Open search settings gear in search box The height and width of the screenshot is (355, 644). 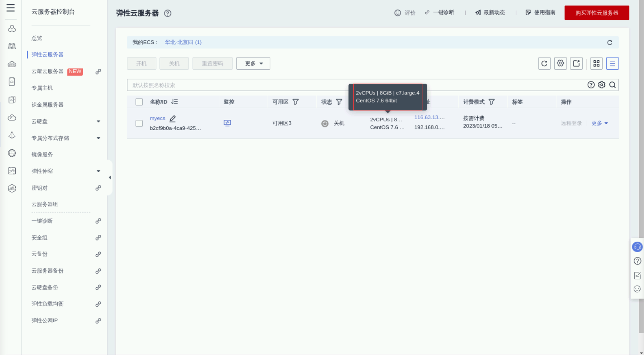click(x=602, y=85)
